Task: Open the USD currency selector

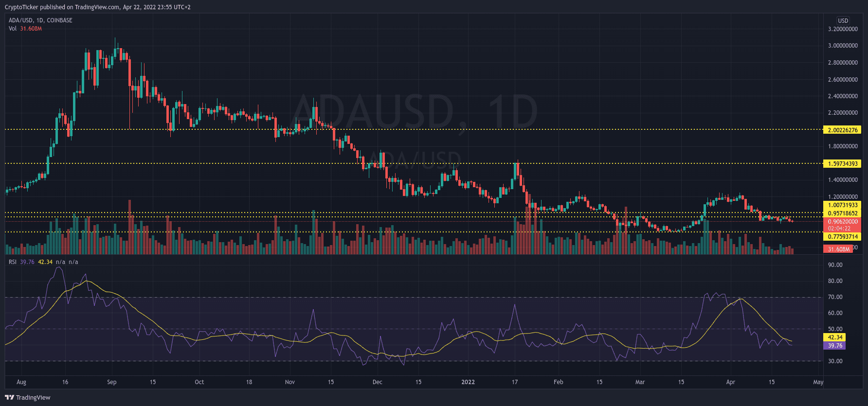Action: click(843, 20)
